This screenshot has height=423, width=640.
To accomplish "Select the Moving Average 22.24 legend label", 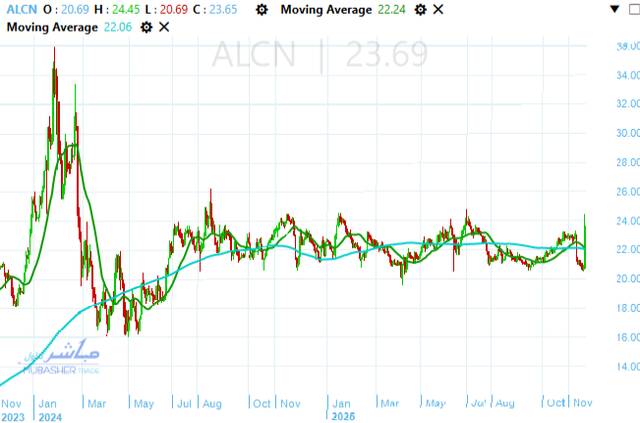I will pos(330,10).
